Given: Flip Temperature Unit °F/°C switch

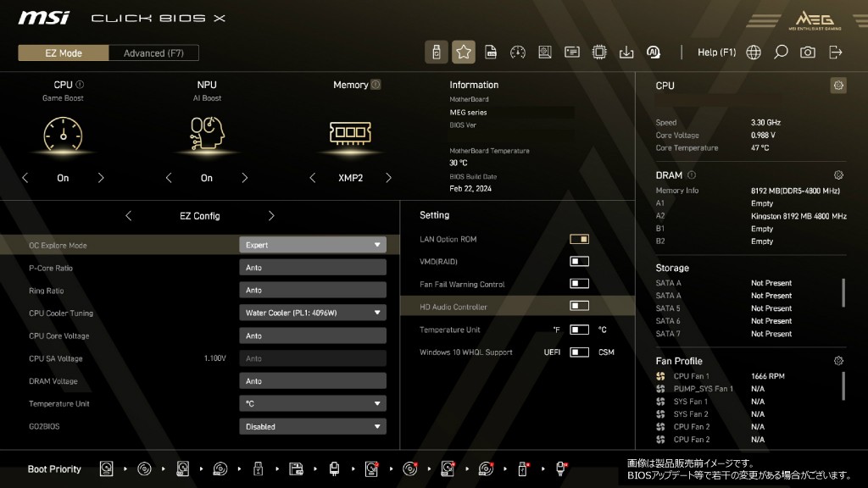Looking at the screenshot, I should [579, 330].
